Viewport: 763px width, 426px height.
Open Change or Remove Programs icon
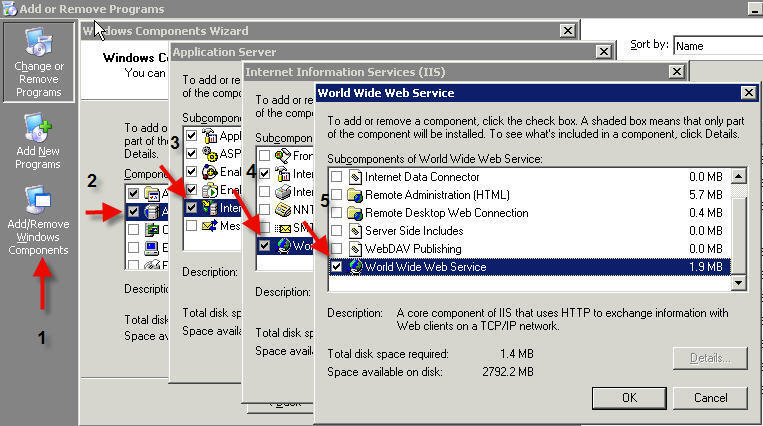click(38, 43)
